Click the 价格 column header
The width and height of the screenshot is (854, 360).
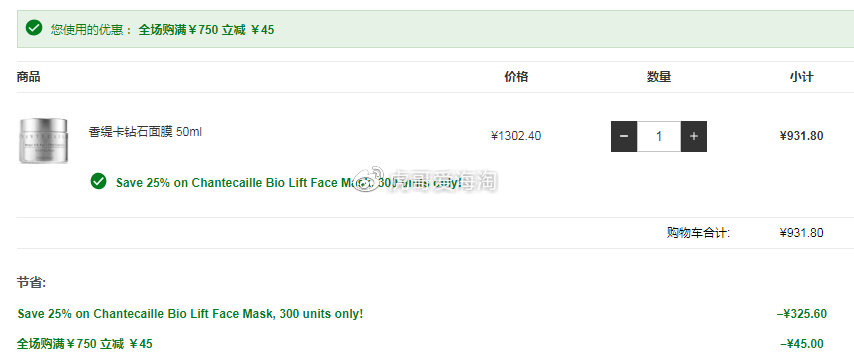(x=516, y=77)
